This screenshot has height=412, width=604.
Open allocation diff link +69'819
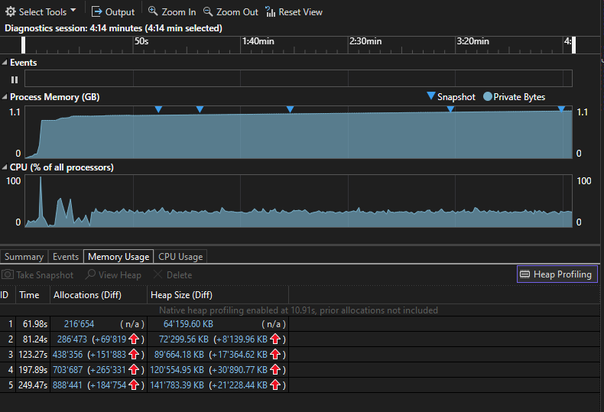click(111, 340)
